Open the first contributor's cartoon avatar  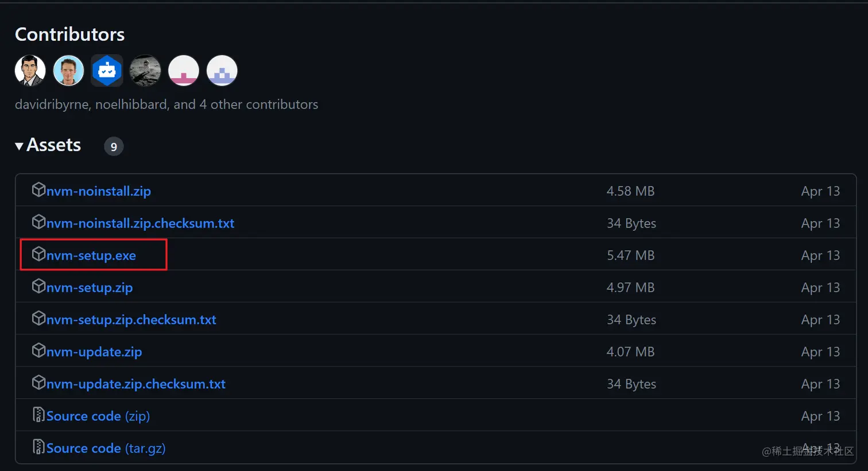[30, 71]
